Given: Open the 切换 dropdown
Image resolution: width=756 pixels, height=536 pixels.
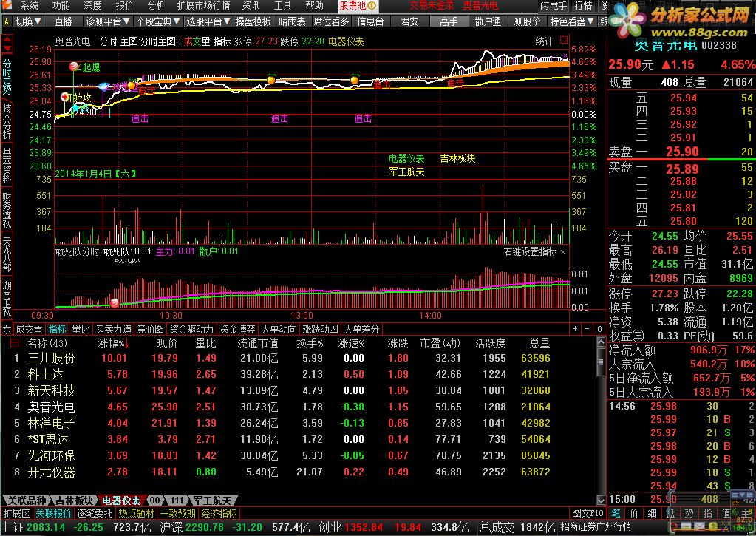Looking at the screenshot, I should click(x=28, y=21).
